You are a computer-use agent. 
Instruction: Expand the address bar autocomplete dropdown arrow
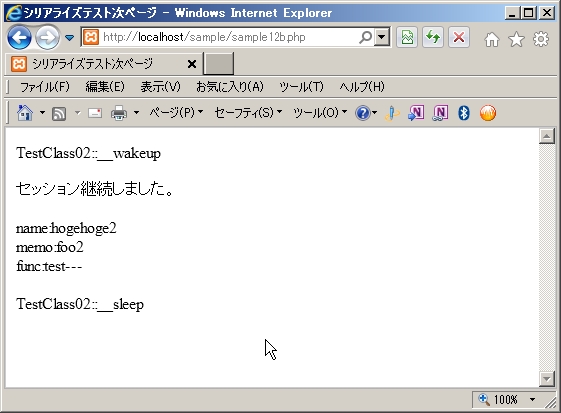point(382,37)
